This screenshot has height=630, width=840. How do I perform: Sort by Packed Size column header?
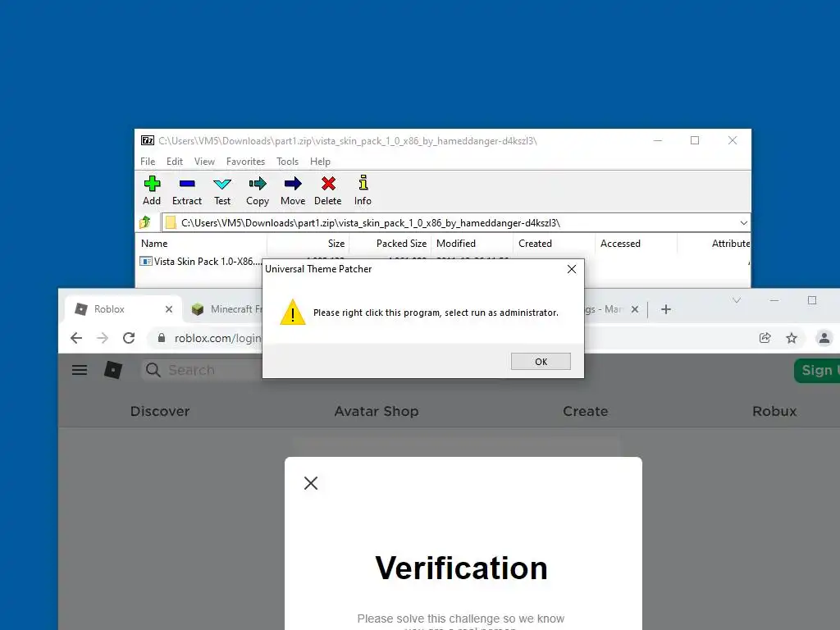point(390,243)
